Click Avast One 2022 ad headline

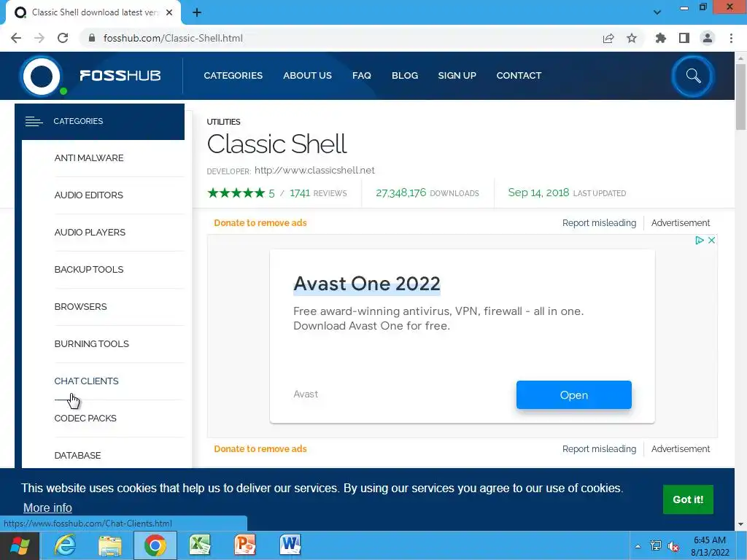pos(367,284)
